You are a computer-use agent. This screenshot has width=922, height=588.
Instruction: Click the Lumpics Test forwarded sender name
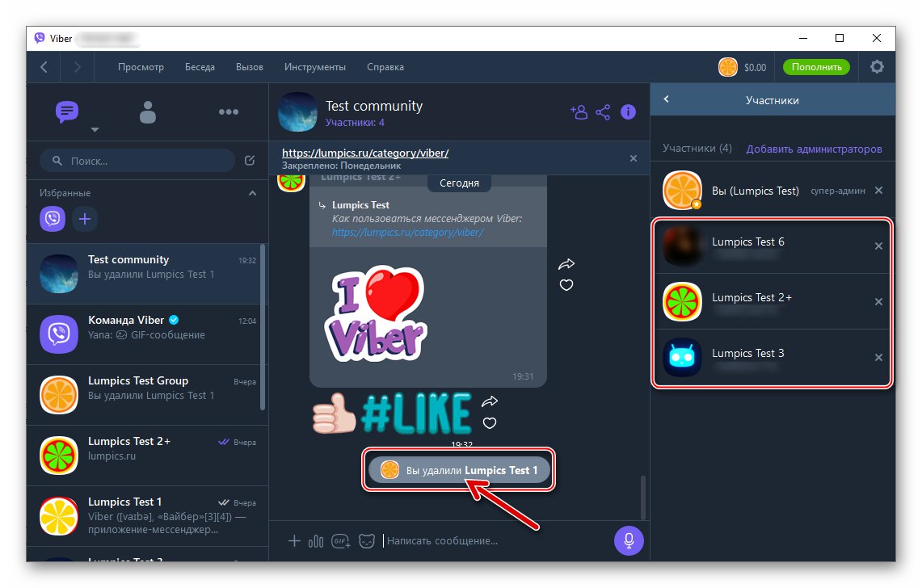point(360,205)
